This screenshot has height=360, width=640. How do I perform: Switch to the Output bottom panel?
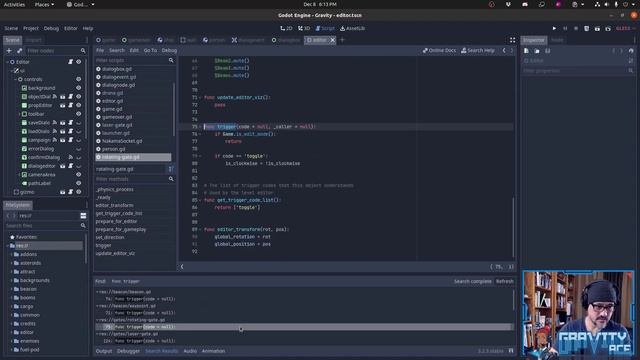[x=104, y=351]
